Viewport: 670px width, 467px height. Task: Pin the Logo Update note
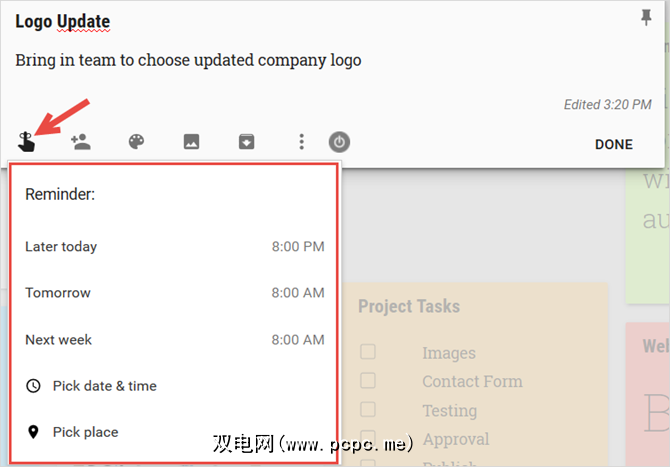pos(645,17)
